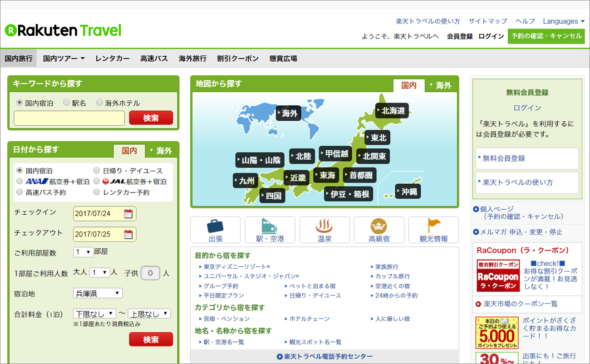Open the 割引クーポン nav item
Screen dimensions: 590x364
click(x=238, y=59)
